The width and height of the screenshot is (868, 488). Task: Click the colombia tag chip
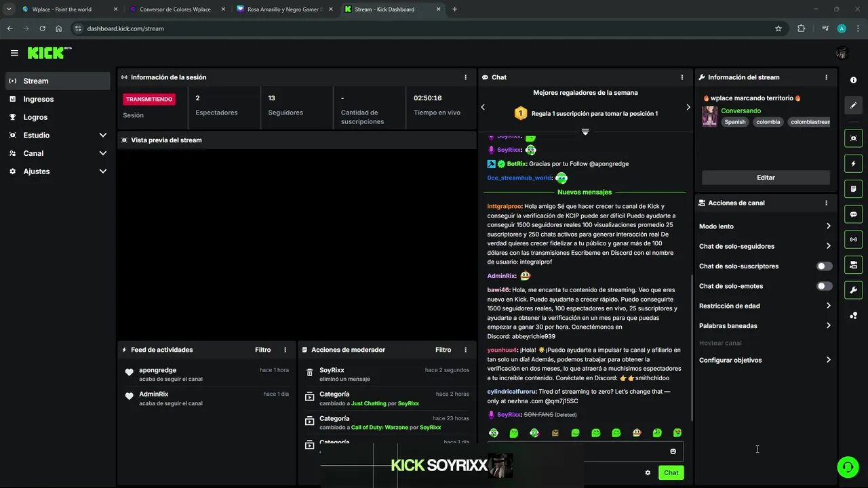[x=768, y=122]
